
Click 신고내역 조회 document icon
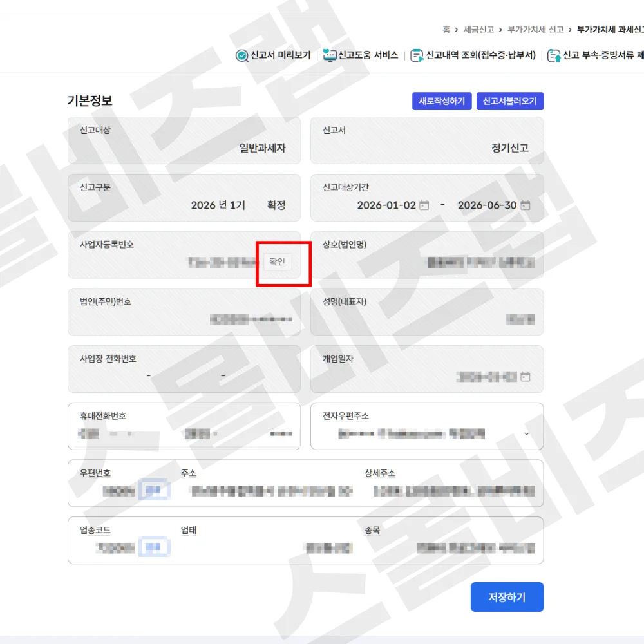417,55
